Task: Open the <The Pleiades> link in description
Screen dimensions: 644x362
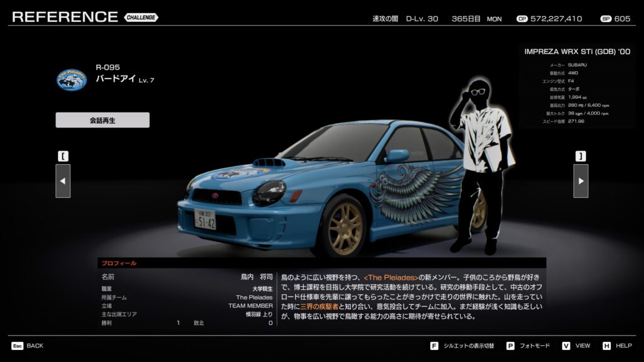Action: coord(391,277)
